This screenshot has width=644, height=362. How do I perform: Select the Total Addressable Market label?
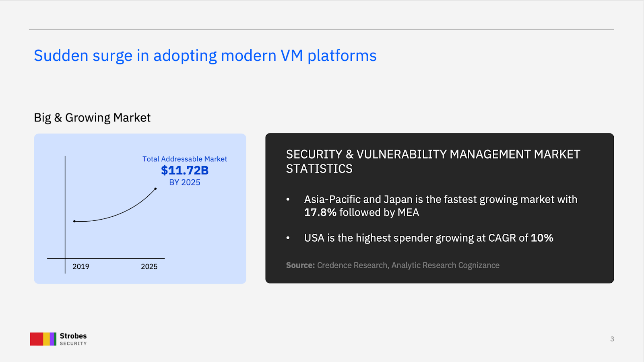click(185, 159)
